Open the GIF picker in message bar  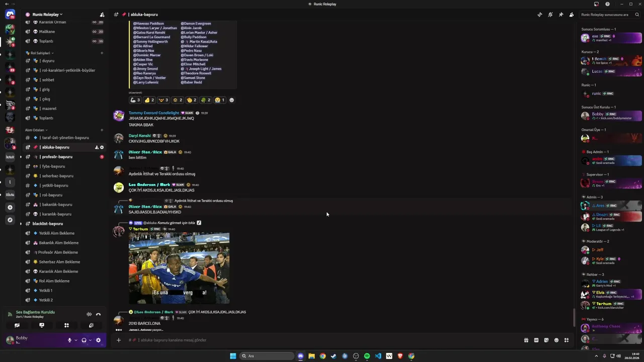536,340
